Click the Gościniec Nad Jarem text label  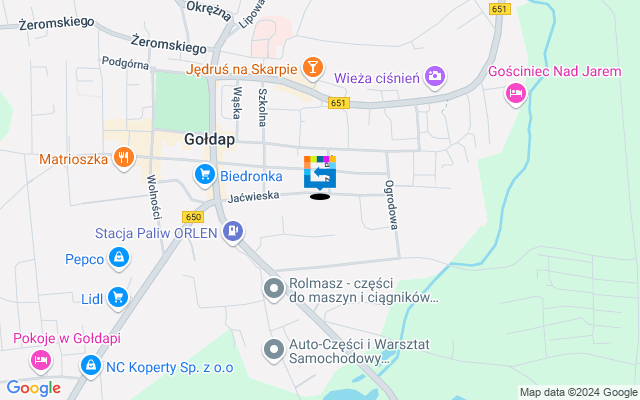[x=555, y=72]
